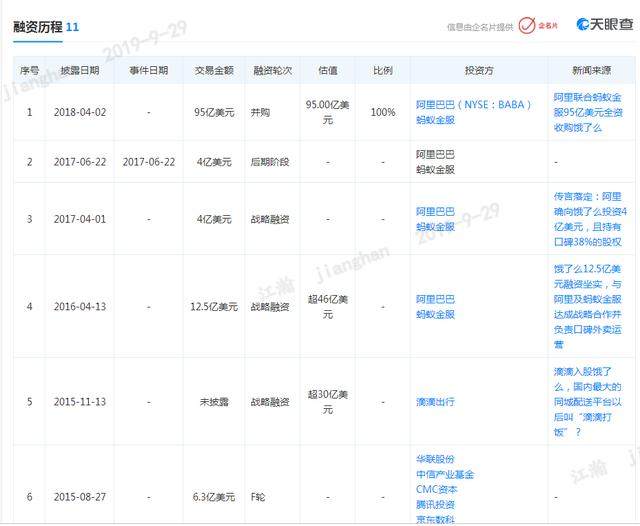The image size is (640, 526).
Task: Open 华联股份 investor link
Action: tap(435, 459)
